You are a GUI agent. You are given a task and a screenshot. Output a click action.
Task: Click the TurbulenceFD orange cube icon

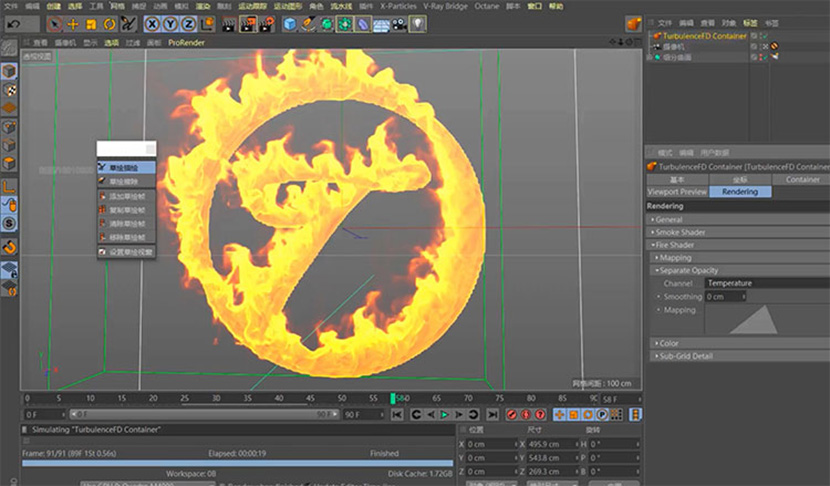(x=634, y=24)
